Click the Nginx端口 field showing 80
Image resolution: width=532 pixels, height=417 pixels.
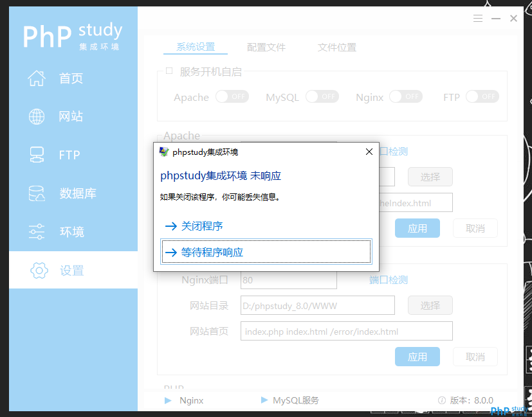288,279
